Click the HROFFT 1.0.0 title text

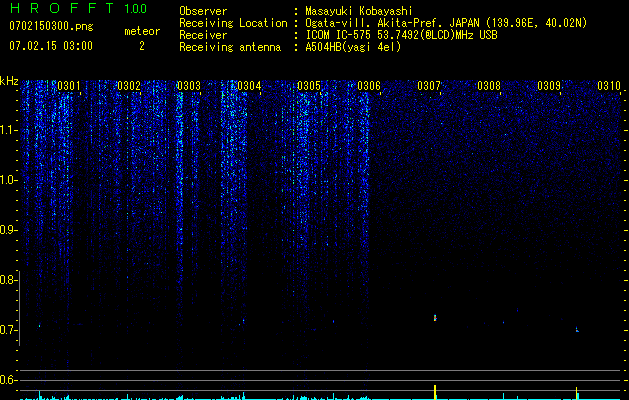(x=79, y=8)
